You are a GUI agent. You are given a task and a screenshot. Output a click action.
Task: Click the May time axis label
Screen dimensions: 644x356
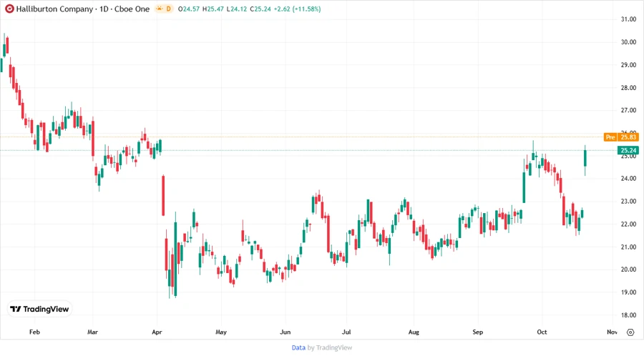[221, 332]
